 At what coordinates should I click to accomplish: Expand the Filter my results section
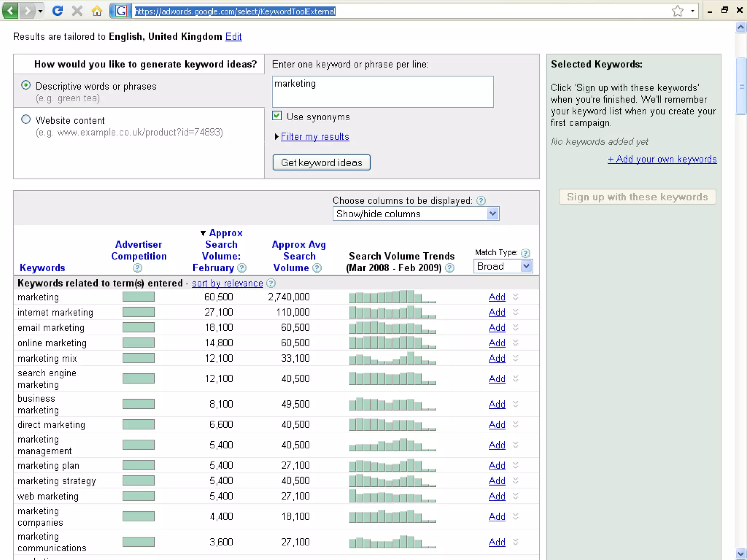[315, 137]
